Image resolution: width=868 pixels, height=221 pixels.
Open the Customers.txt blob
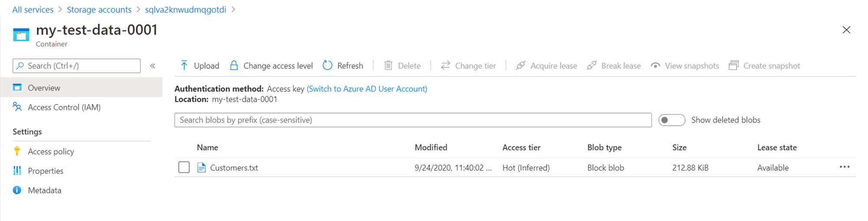[x=234, y=168]
